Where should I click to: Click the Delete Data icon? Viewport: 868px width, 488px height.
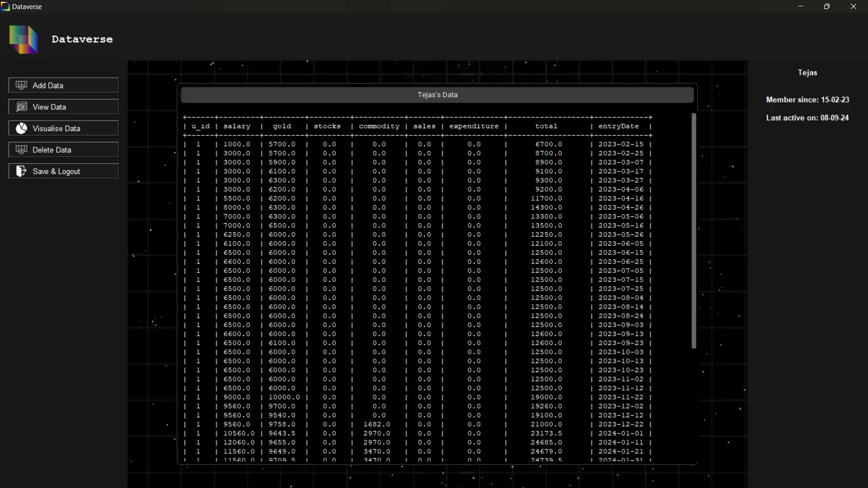tap(21, 150)
